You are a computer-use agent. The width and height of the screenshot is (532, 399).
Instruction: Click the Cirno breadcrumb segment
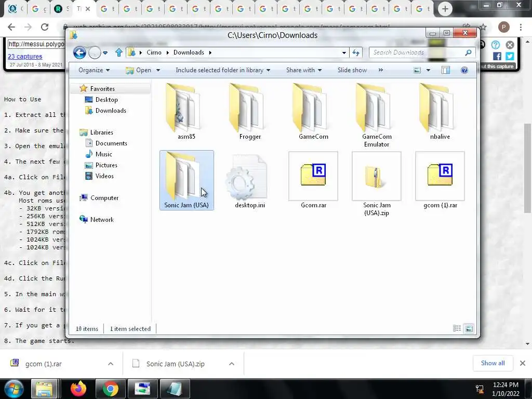pyautogui.click(x=154, y=52)
